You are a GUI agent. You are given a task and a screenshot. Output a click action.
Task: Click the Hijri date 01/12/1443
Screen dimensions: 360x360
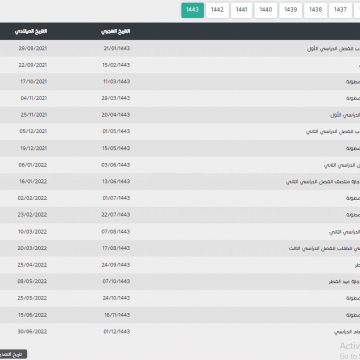116,332
